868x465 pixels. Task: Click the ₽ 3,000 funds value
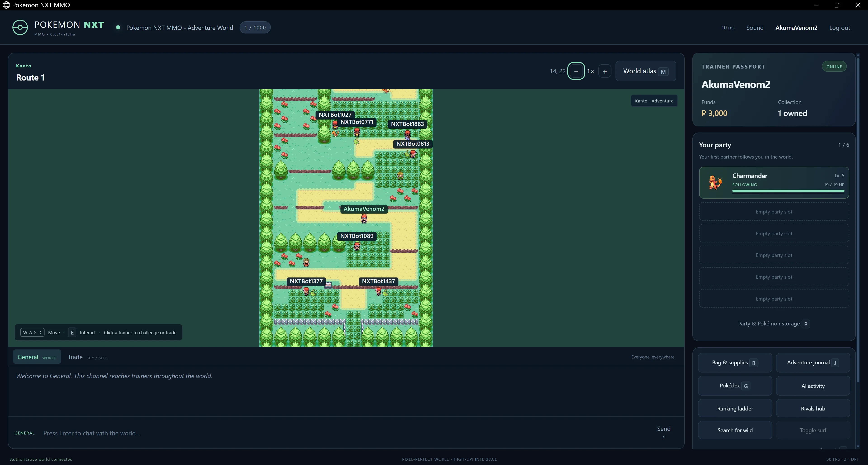714,113
